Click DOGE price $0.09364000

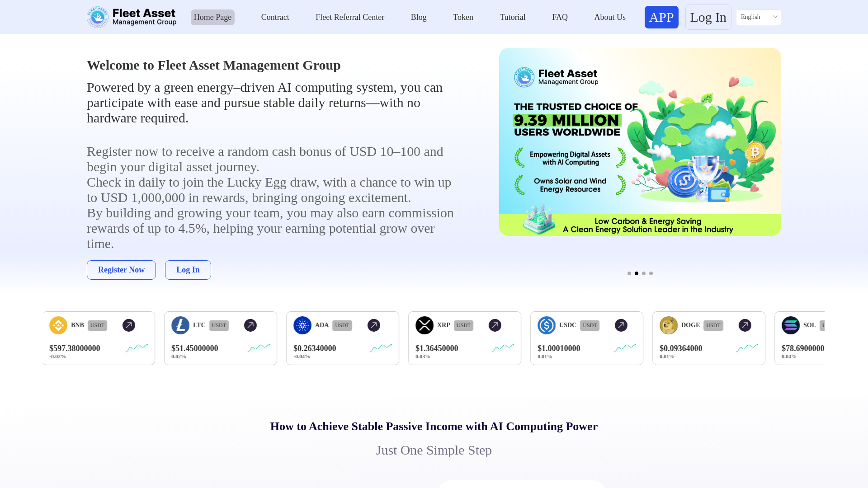pos(681,348)
